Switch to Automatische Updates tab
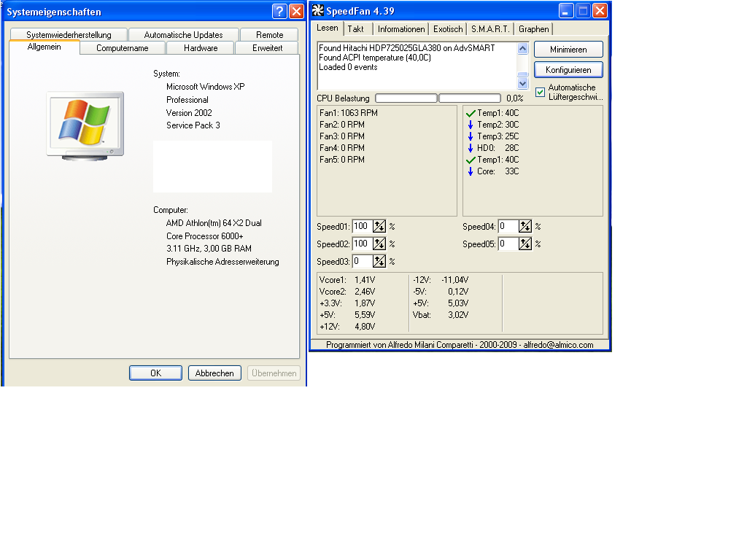The image size is (747, 560). pos(183,35)
